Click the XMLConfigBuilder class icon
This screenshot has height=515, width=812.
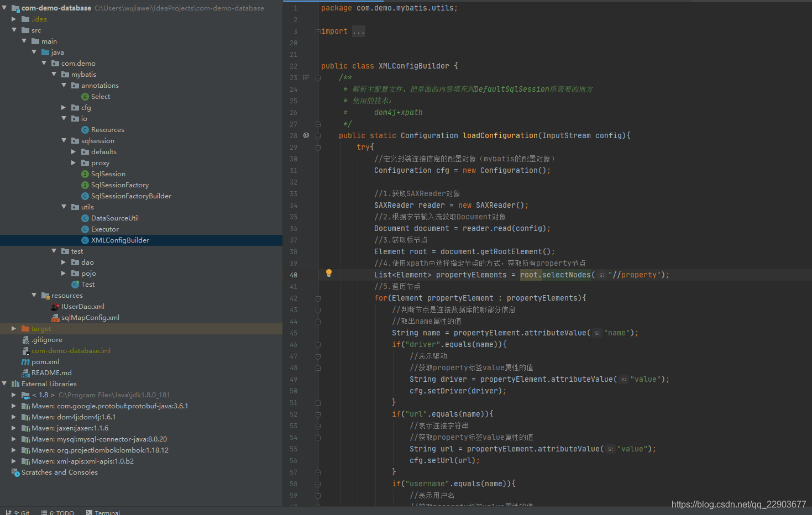(85, 240)
